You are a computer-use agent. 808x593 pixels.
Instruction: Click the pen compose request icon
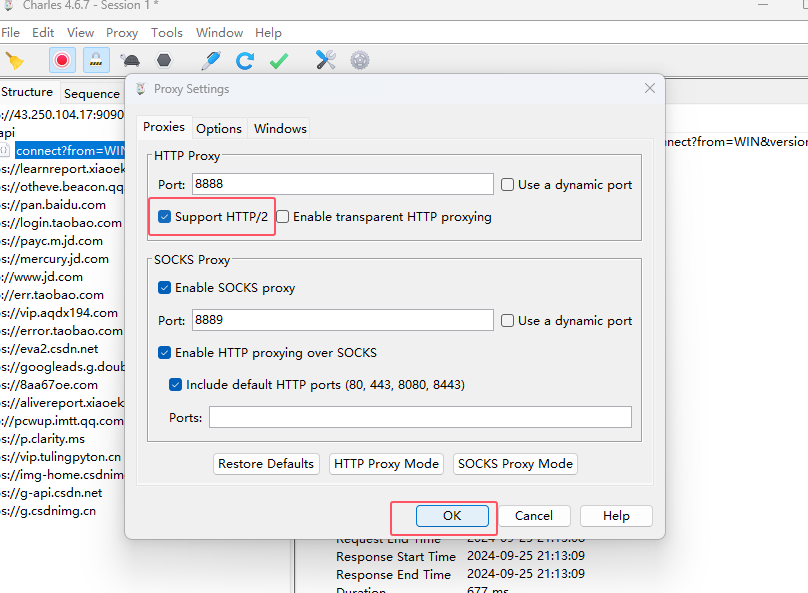(211, 60)
